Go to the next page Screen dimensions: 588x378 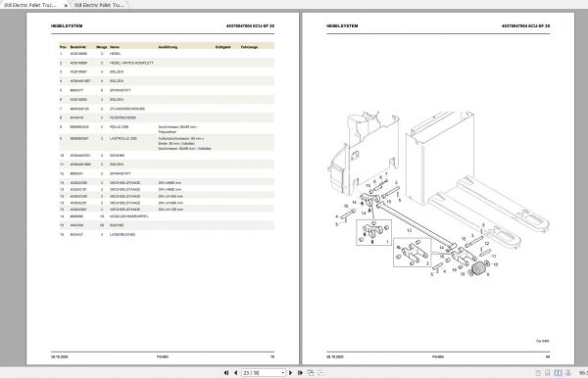click(291, 373)
